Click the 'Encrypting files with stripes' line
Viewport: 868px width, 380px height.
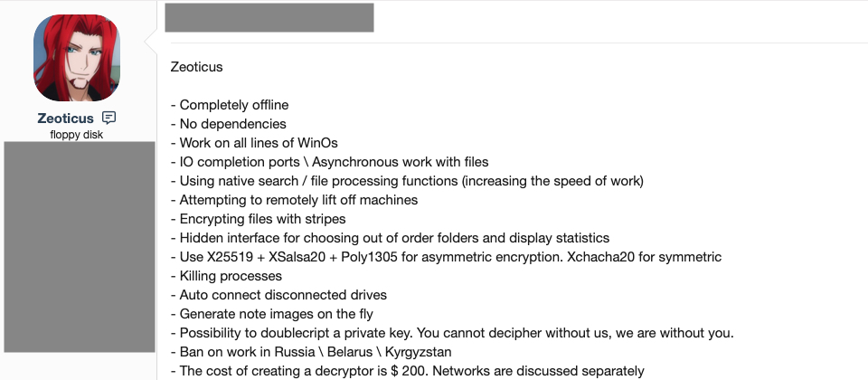[258, 219]
